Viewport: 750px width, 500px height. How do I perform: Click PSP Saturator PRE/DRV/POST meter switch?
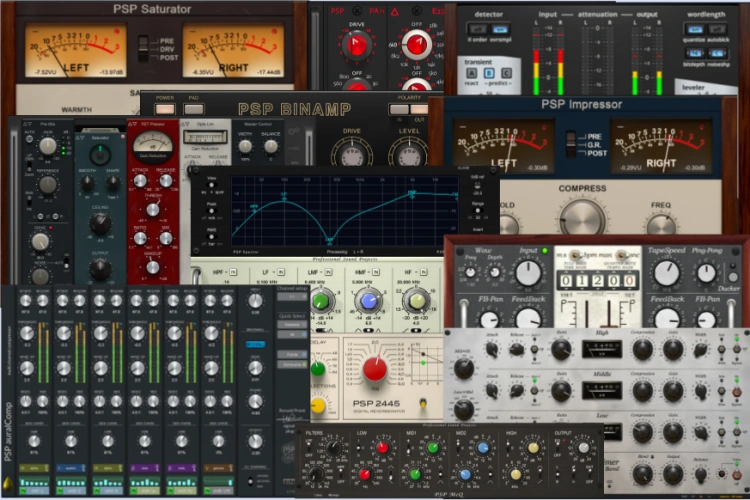tap(143, 48)
